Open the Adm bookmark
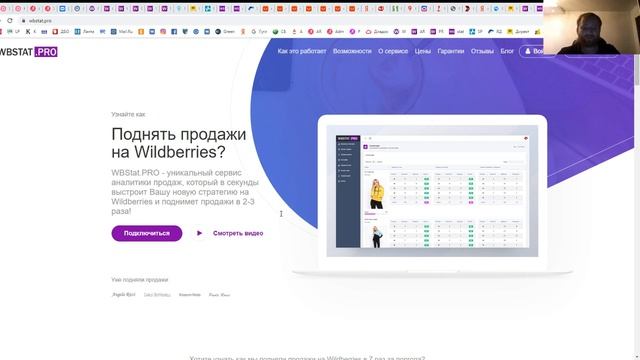The width and height of the screenshot is (640, 360). coord(335,31)
